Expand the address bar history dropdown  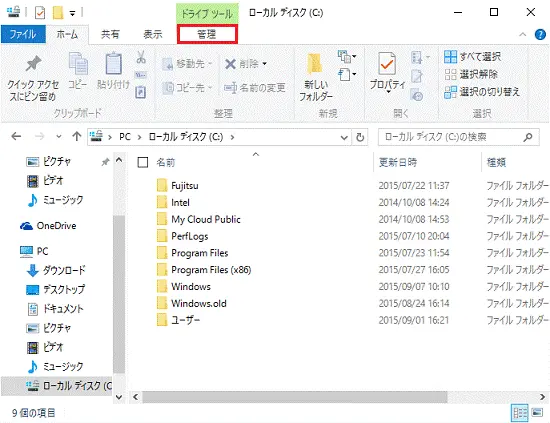(x=344, y=137)
